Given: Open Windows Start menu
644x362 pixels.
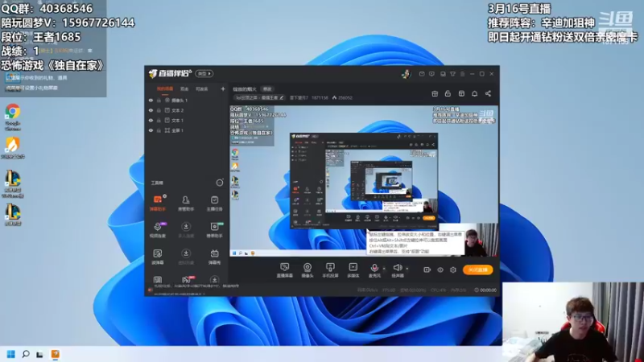Looking at the screenshot, I should tap(11, 354).
